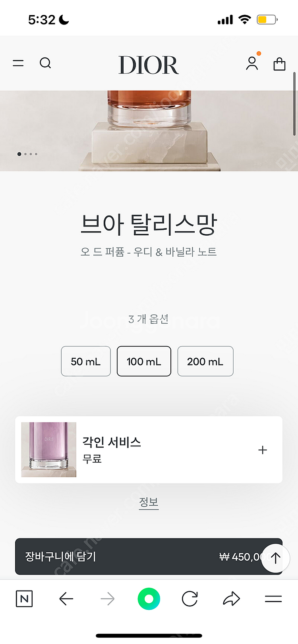The width and height of the screenshot is (298, 644).
Task: Tap the image carousel pagination dots
Action: (x=27, y=154)
